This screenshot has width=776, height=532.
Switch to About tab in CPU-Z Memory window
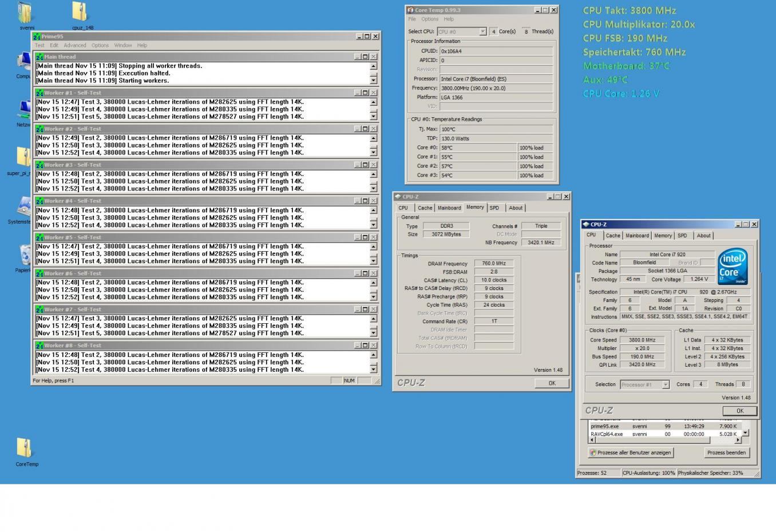point(516,208)
